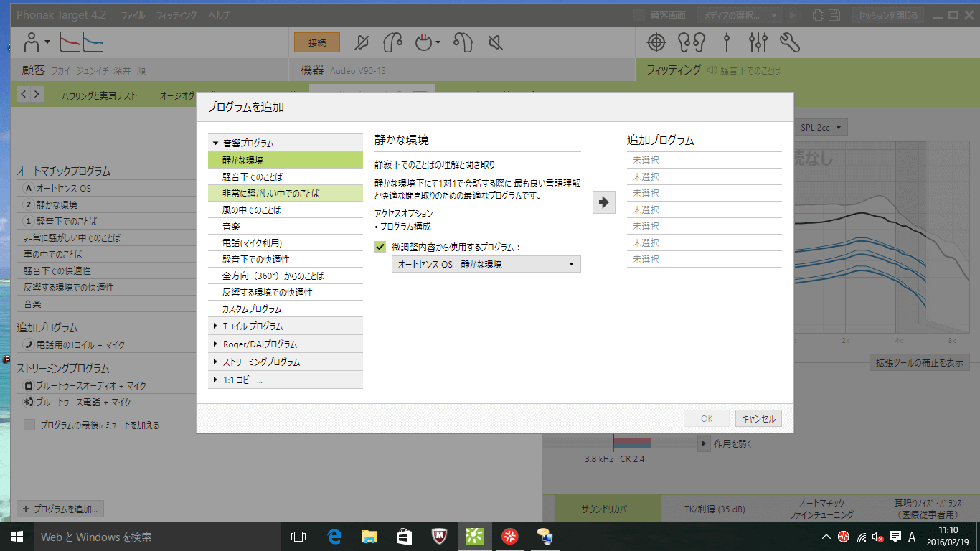Select ブルートゥースオーディオ + マイク program
The height and width of the screenshot is (551, 980).
(x=106, y=385)
